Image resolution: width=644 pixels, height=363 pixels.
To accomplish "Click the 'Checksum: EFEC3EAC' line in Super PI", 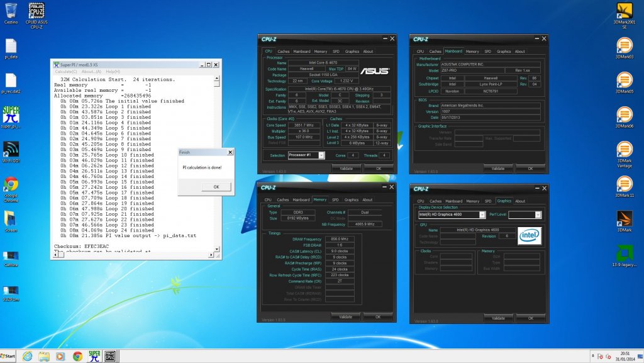I will (x=81, y=247).
